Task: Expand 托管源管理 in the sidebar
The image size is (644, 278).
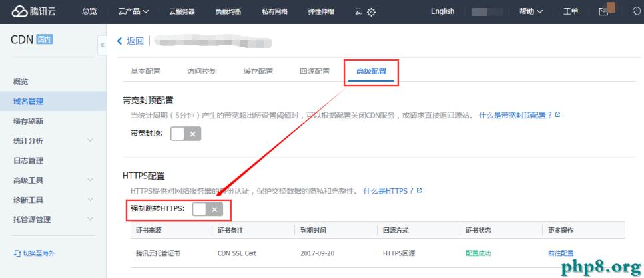Action: click(x=91, y=219)
